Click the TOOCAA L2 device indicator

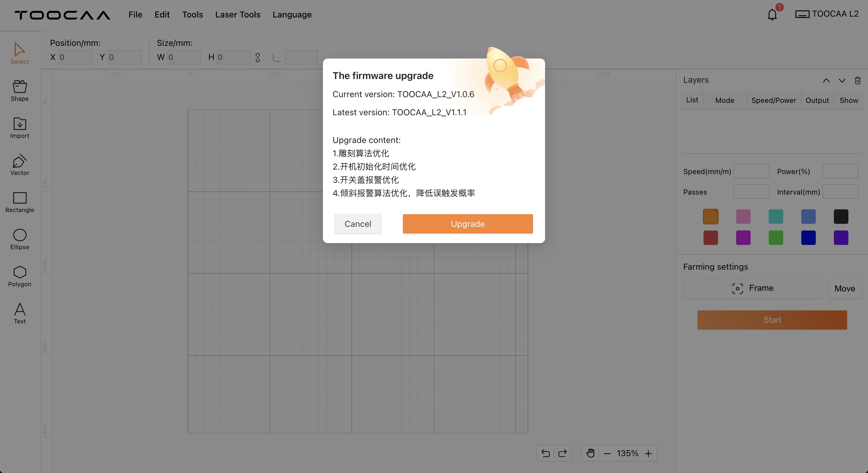coord(827,14)
